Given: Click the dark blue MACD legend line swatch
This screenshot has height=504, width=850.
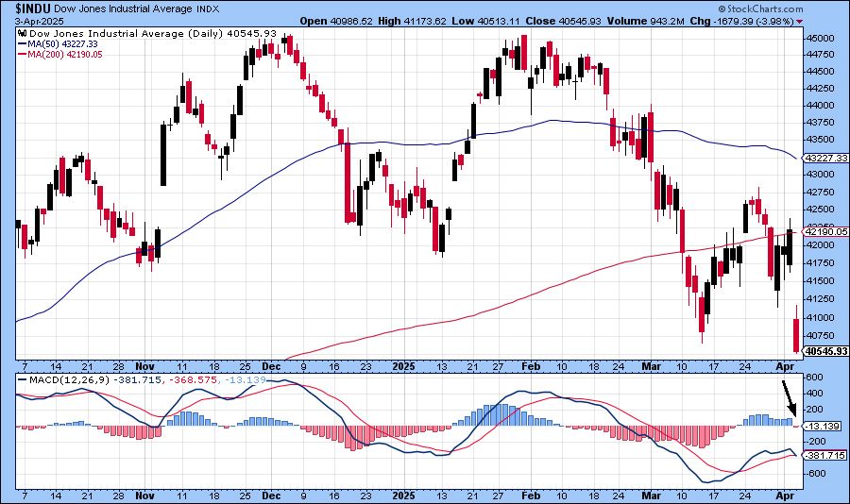Looking at the screenshot, I should point(23,380).
